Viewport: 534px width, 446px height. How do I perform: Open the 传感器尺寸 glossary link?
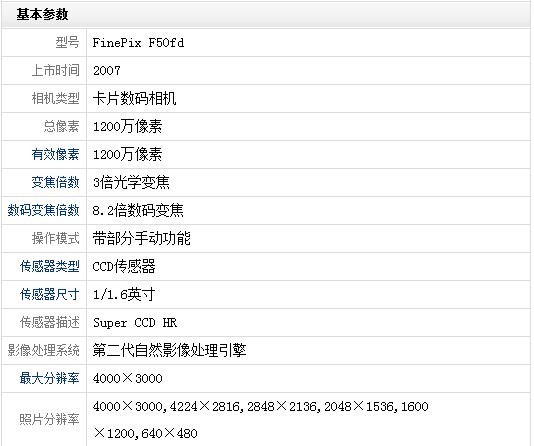[x=50, y=294]
